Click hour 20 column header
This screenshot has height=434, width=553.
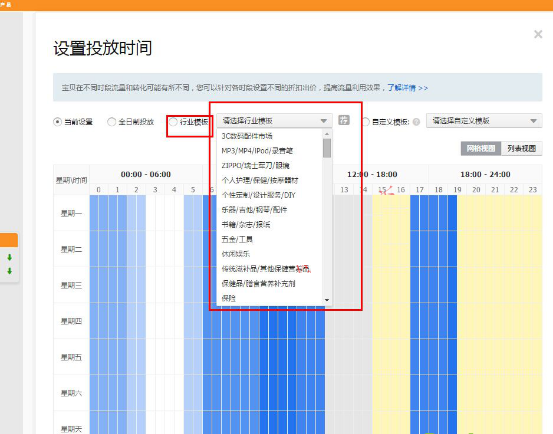476,190
